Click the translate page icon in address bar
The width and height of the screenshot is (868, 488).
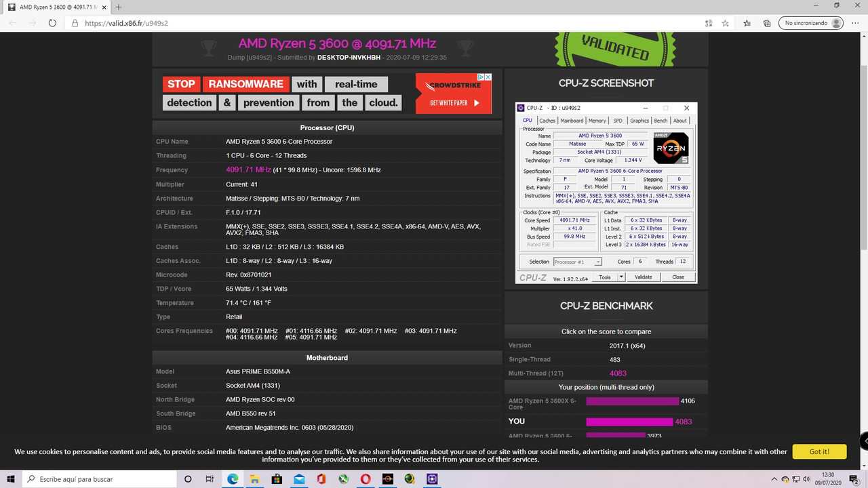click(708, 23)
